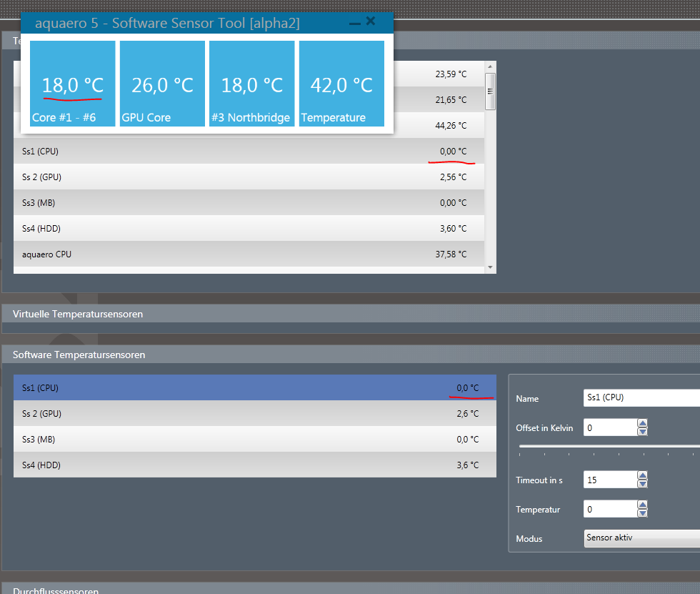Decrease the Temperatur value
The height and width of the screenshot is (594, 700).
tap(642, 513)
